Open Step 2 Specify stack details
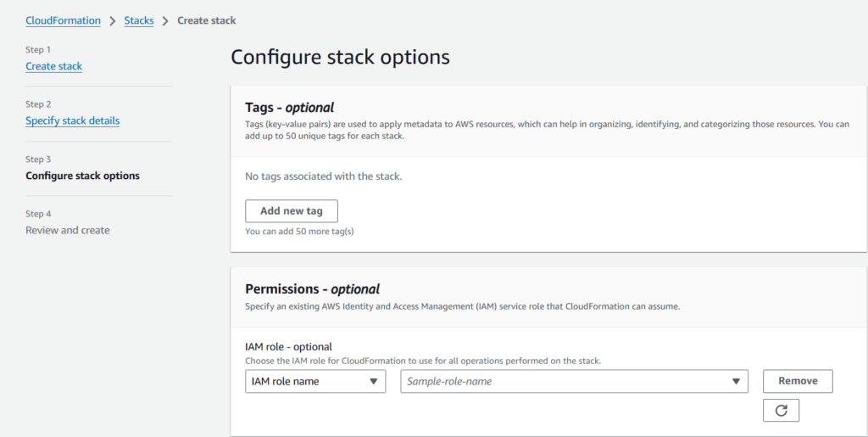868x437 pixels. (x=72, y=120)
